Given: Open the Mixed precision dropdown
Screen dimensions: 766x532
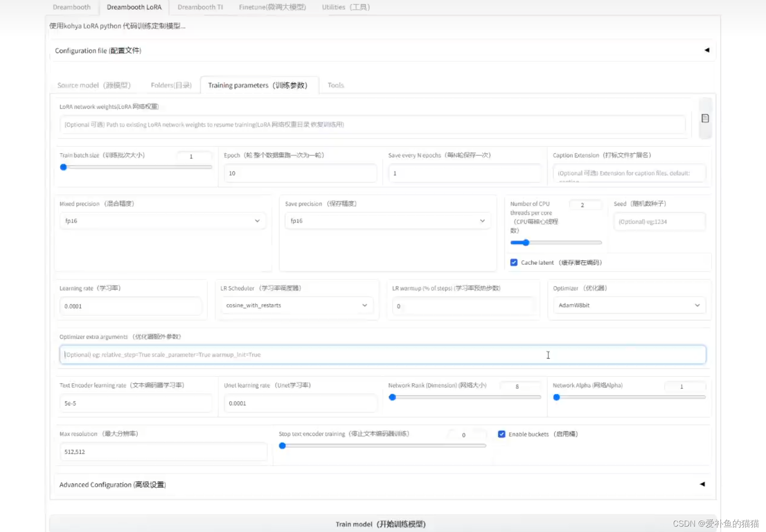Looking at the screenshot, I should (163, 221).
